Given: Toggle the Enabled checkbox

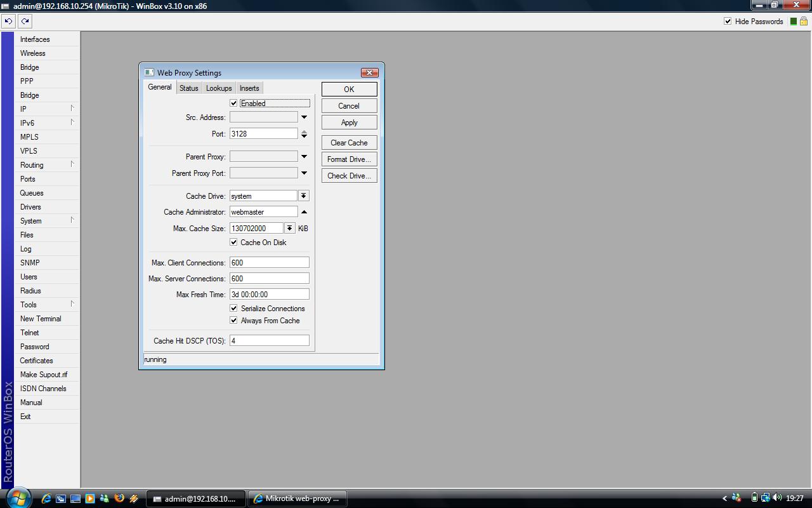Looking at the screenshot, I should click(x=233, y=103).
